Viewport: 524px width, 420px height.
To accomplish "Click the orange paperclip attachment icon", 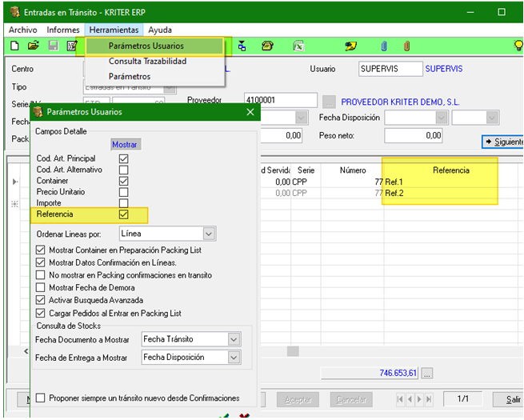I will (x=406, y=46).
